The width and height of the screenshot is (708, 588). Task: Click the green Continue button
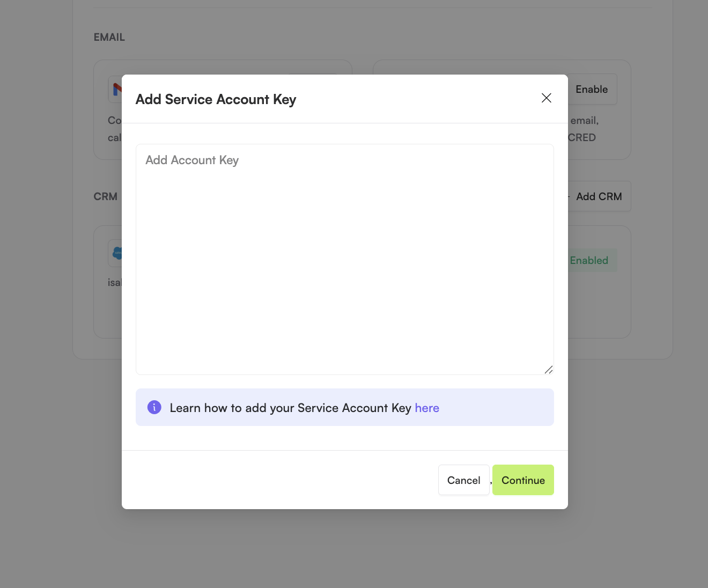pos(523,480)
